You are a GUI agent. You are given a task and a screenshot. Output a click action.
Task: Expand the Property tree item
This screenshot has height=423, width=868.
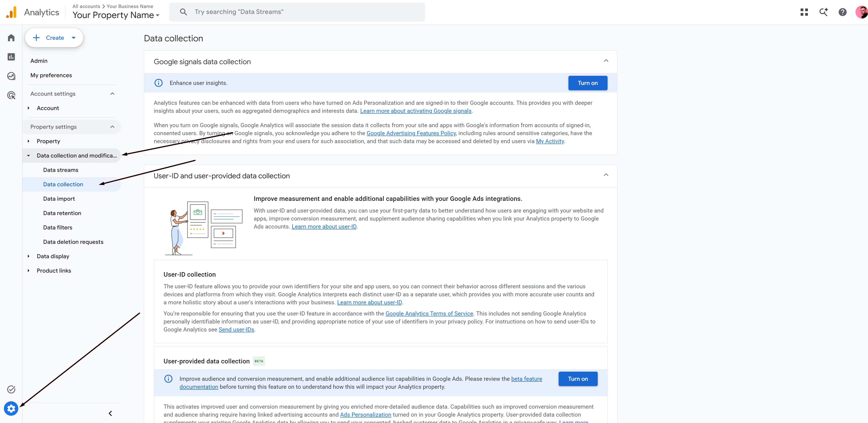click(29, 141)
